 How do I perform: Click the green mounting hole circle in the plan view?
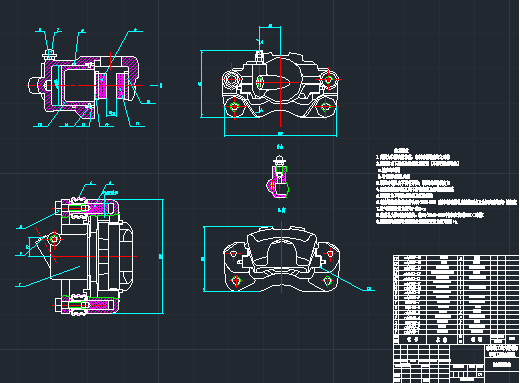(54, 239)
